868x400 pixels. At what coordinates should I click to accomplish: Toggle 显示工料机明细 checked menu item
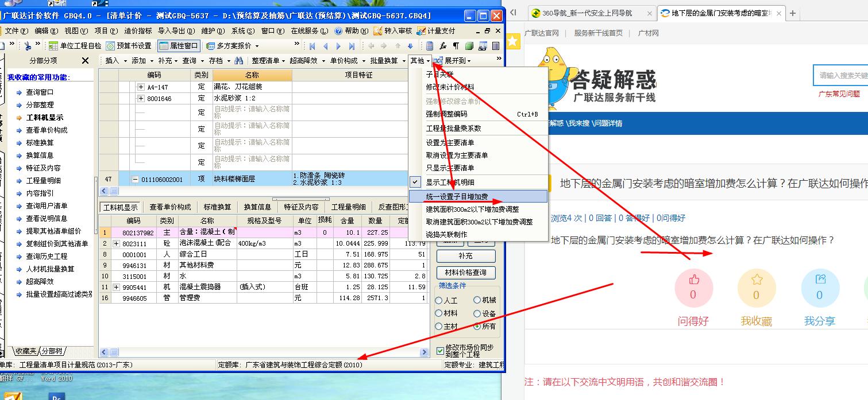point(478,182)
